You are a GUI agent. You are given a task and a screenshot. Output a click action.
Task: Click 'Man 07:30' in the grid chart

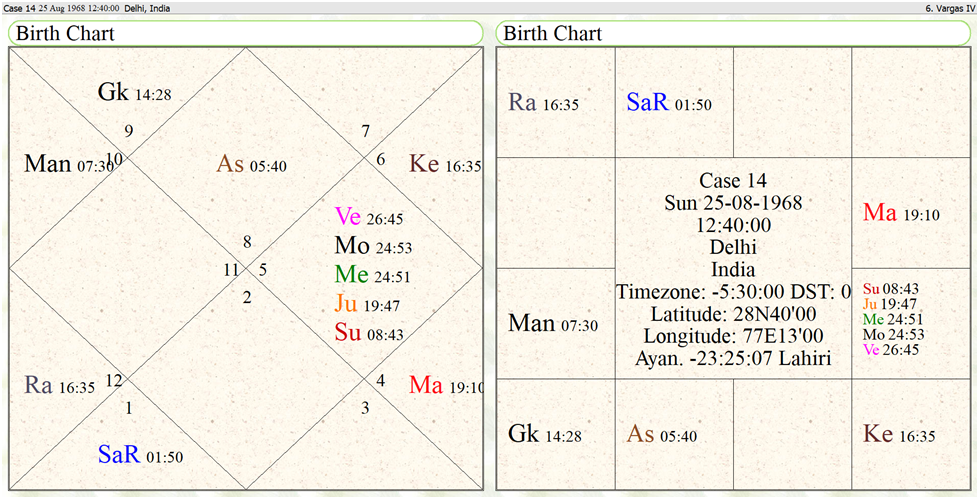click(553, 324)
